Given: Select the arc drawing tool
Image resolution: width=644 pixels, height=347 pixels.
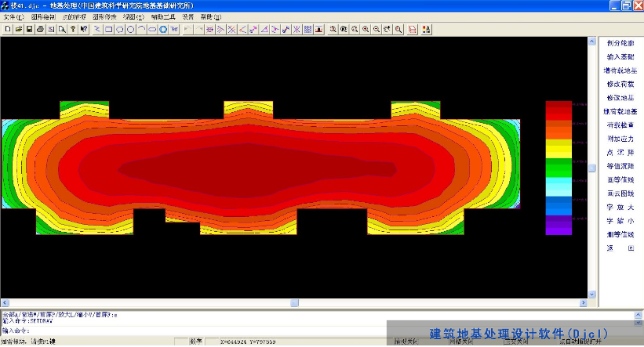Looking at the screenshot, I should pyautogui.click(x=141, y=29).
